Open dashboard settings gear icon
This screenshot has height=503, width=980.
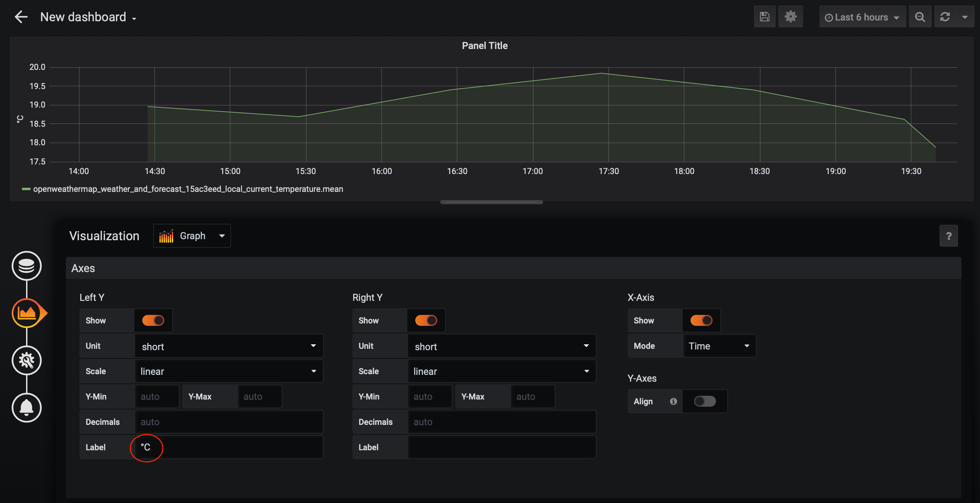pos(790,17)
